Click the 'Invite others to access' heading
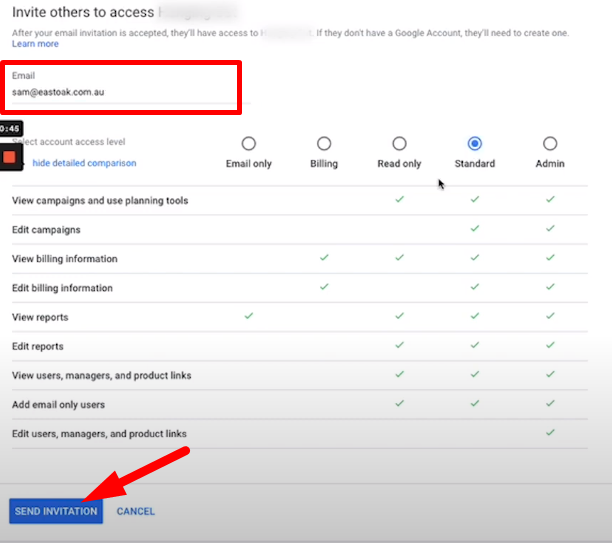This screenshot has width=612, height=543. 83,12
